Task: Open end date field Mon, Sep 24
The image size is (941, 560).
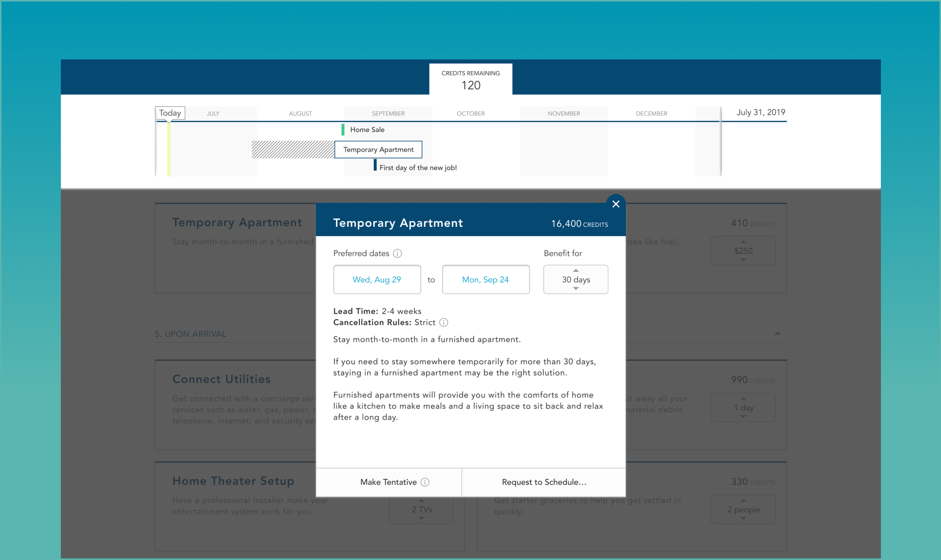Action: click(485, 280)
